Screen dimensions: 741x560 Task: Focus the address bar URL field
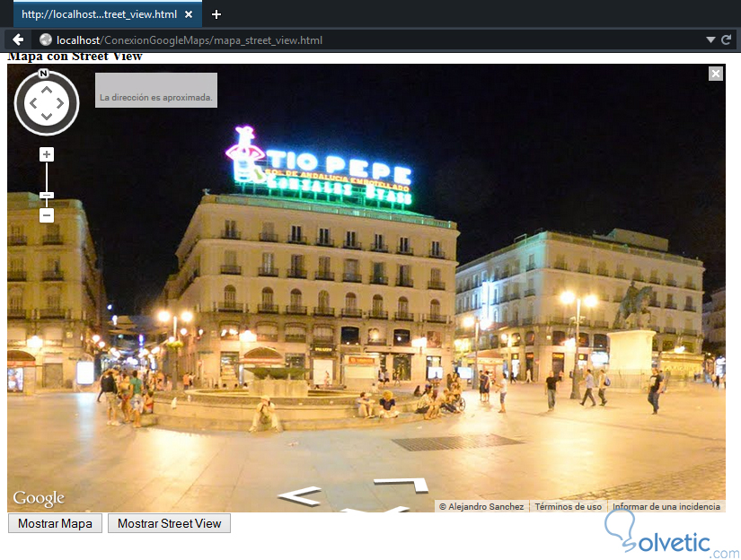[368, 40]
